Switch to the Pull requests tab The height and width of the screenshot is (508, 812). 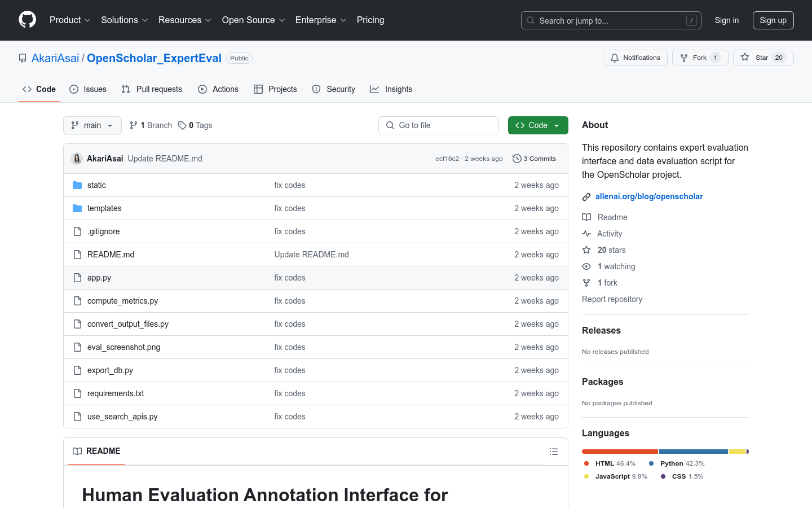(151, 89)
